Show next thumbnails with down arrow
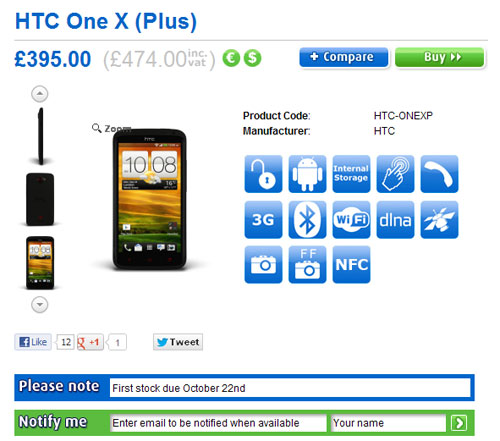 40,304
